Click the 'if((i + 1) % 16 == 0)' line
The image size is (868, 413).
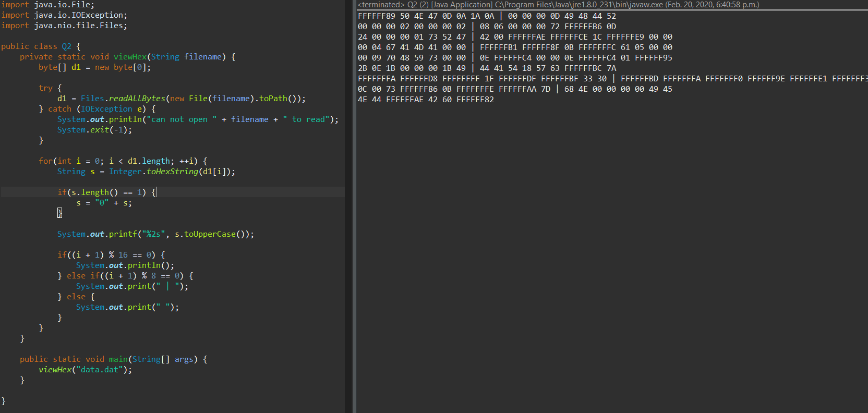(111, 255)
